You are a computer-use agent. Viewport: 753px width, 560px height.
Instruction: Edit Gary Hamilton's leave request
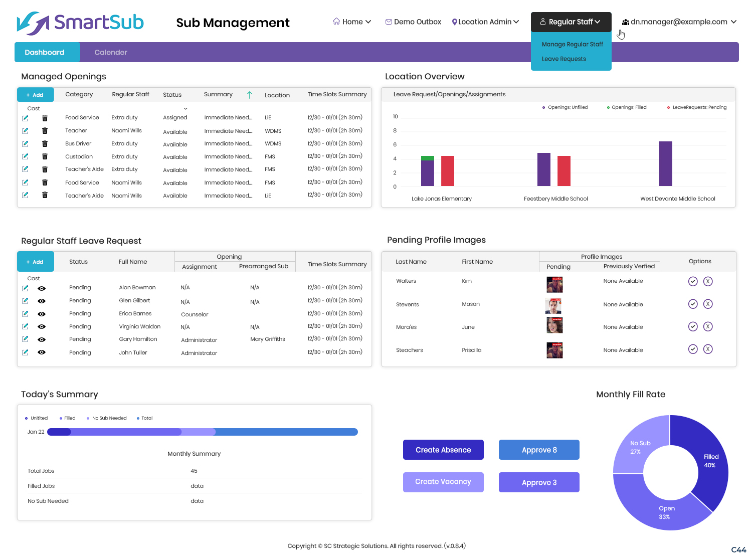click(x=25, y=339)
